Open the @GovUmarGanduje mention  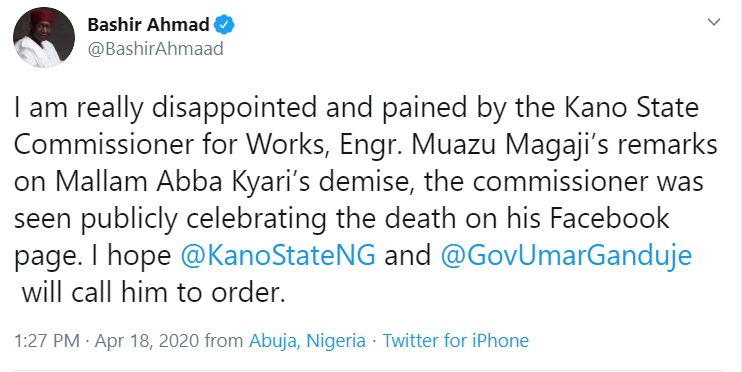pos(566,256)
